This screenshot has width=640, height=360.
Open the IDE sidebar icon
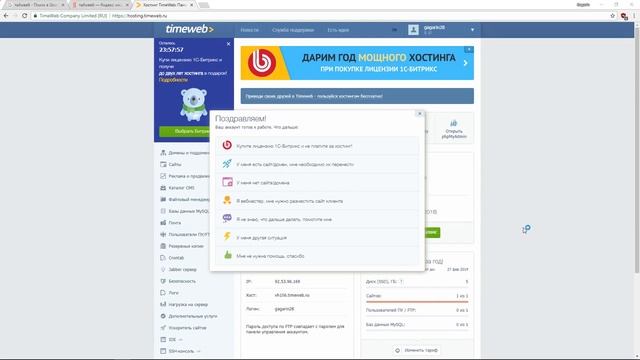pyautogui.click(x=163, y=340)
